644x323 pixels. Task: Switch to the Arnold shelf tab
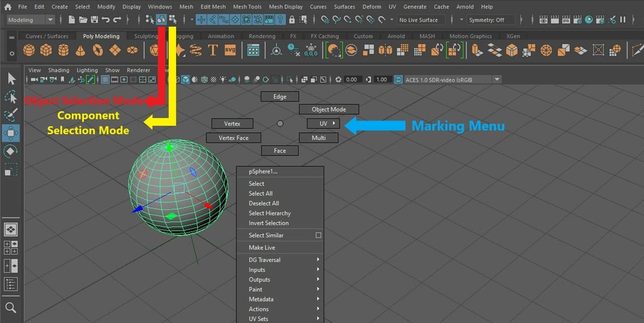tap(396, 36)
